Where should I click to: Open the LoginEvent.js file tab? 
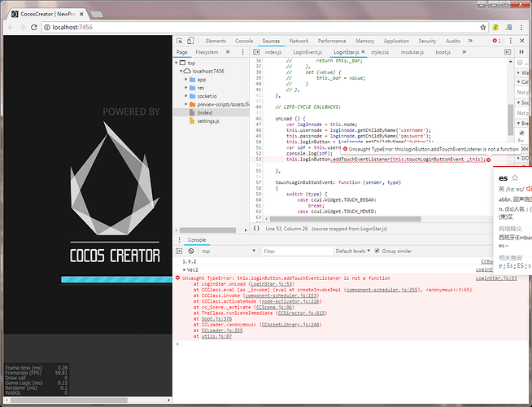click(x=307, y=52)
